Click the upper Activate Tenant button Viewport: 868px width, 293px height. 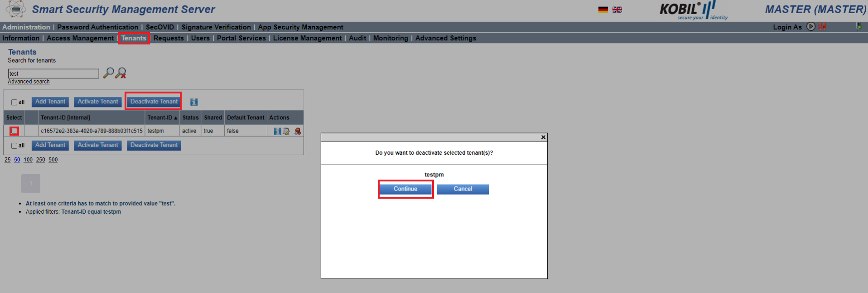(x=98, y=102)
